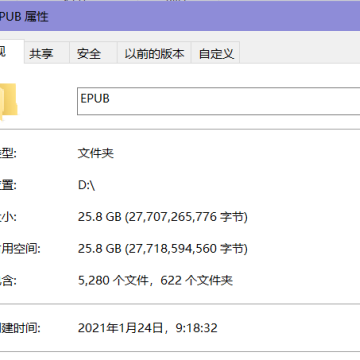Click the yellow folder icon

point(8,101)
